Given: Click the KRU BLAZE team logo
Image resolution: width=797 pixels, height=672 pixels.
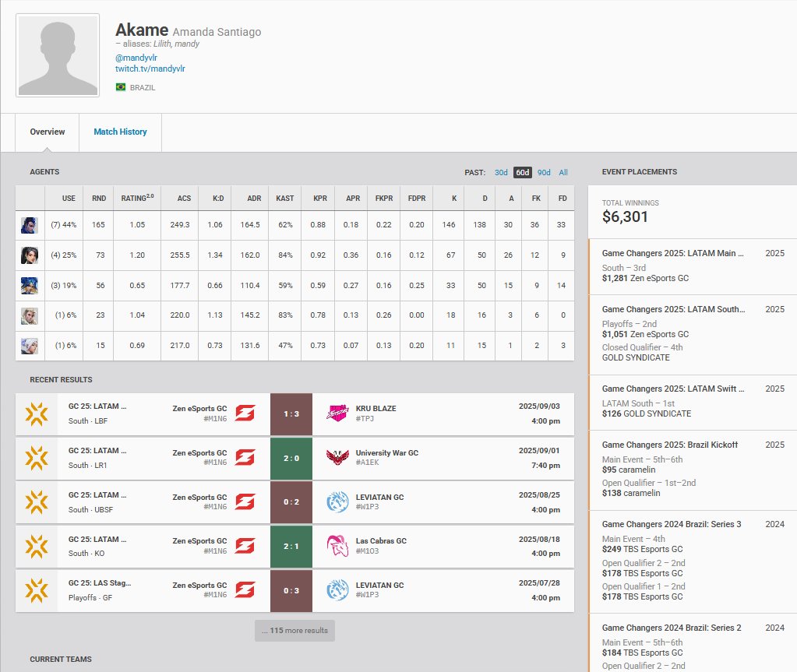Looking at the screenshot, I should pyautogui.click(x=337, y=413).
